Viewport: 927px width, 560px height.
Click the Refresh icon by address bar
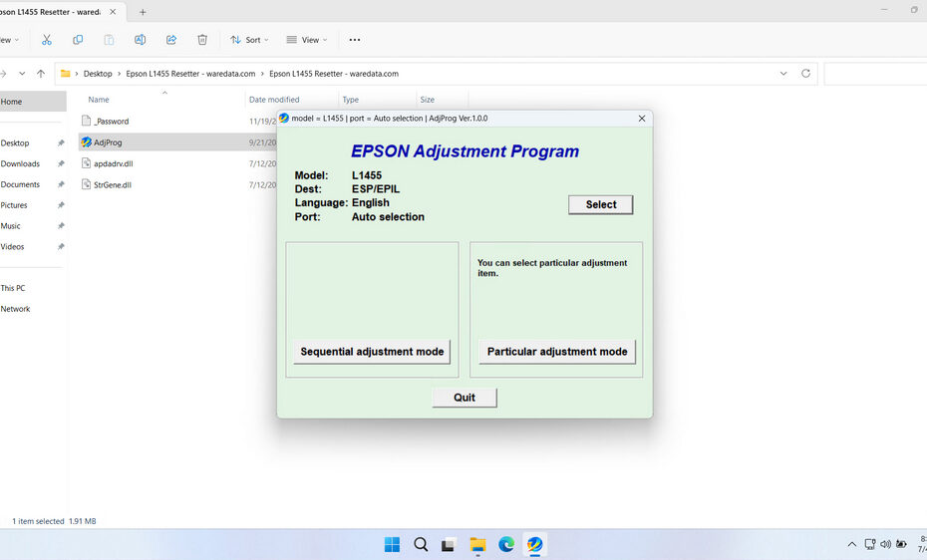pos(805,74)
